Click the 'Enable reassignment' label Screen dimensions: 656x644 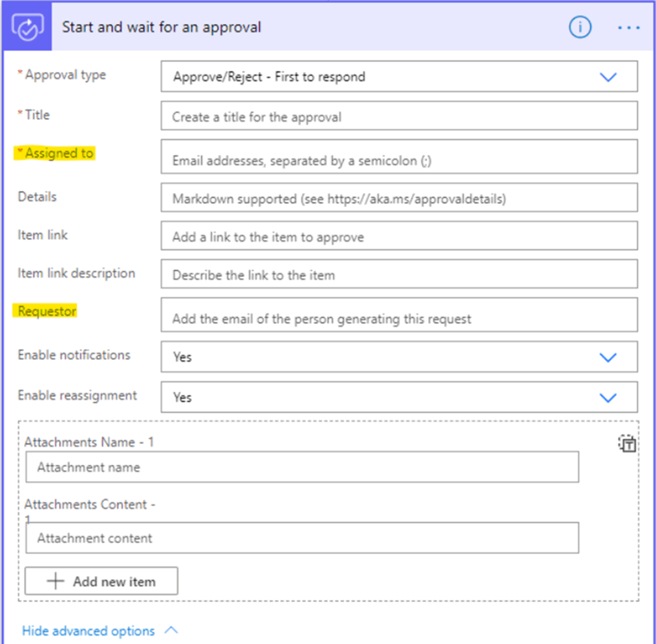pos(77,396)
